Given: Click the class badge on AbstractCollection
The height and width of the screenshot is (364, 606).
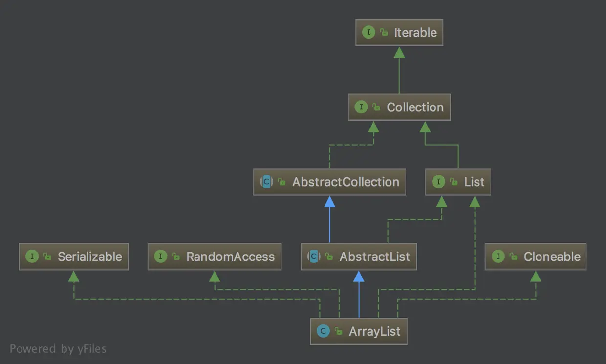Looking at the screenshot, I should (x=265, y=182).
